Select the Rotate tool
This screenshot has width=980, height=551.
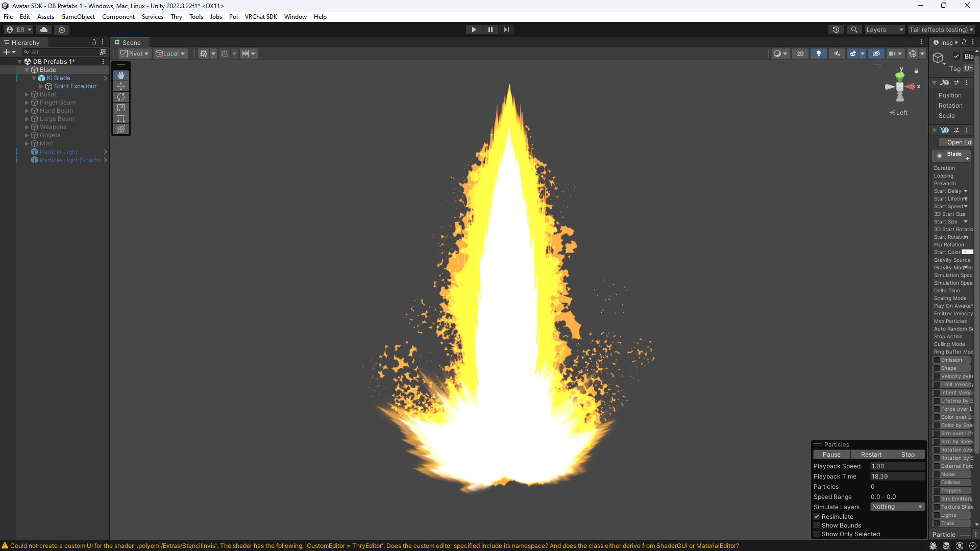click(121, 97)
